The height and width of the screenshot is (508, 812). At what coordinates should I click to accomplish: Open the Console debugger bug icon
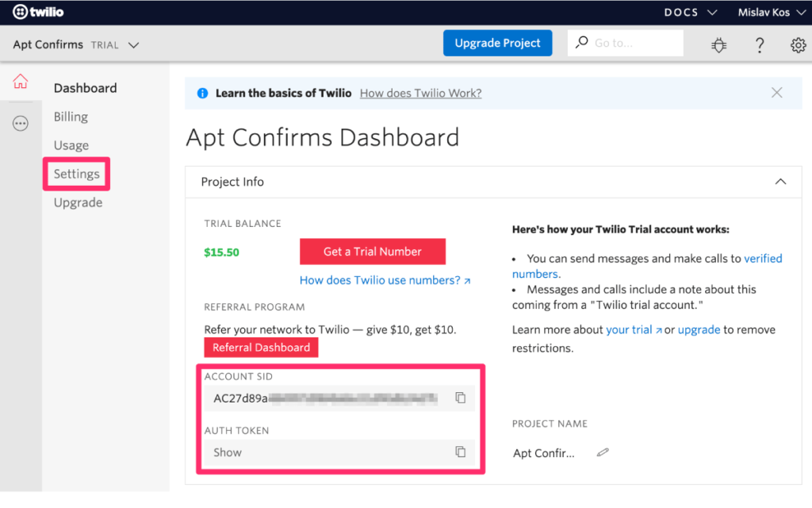tap(718, 45)
